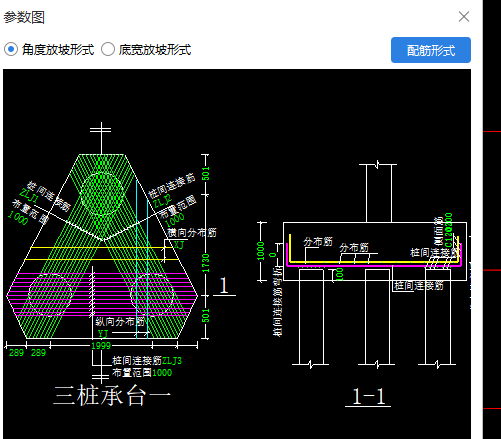Image resolution: width=501 pixels, height=439 pixels.
Task: Click the 纵向分布筋 label
Action: (120, 322)
